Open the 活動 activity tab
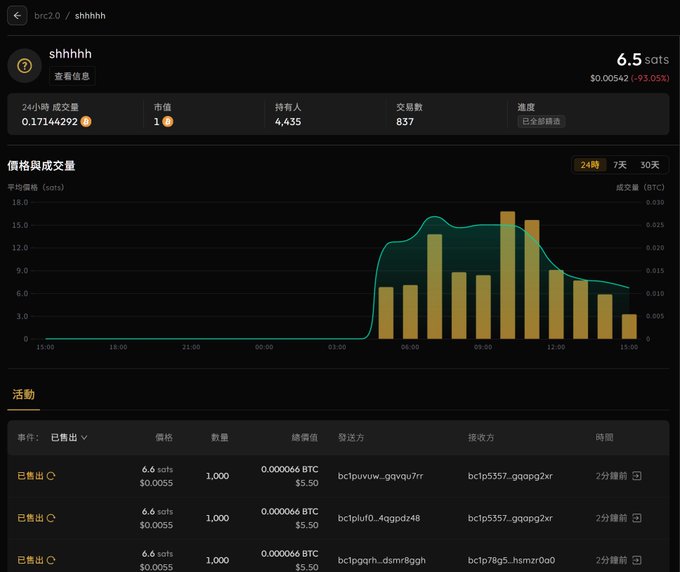Viewport: 680px width, 572px height. click(23, 394)
